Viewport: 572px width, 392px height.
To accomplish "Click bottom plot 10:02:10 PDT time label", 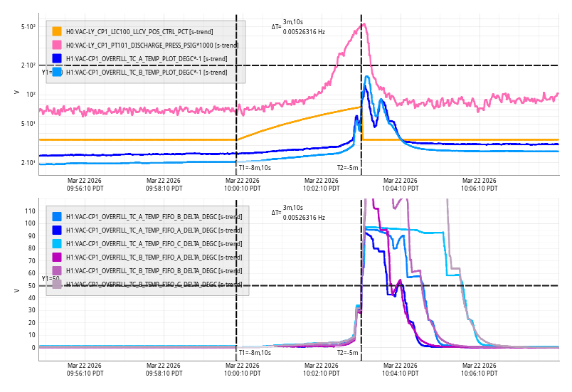I will pyautogui.click(x=322, y=374).
